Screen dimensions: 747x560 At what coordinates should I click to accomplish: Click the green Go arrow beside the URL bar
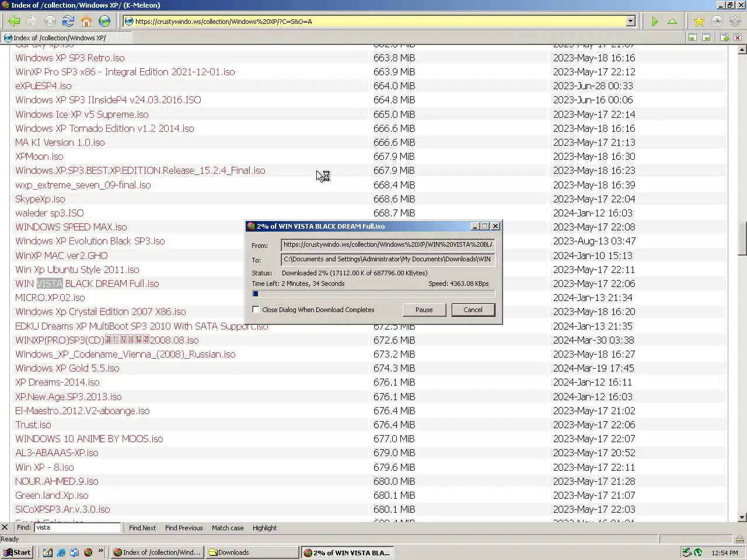pos(654,22)
